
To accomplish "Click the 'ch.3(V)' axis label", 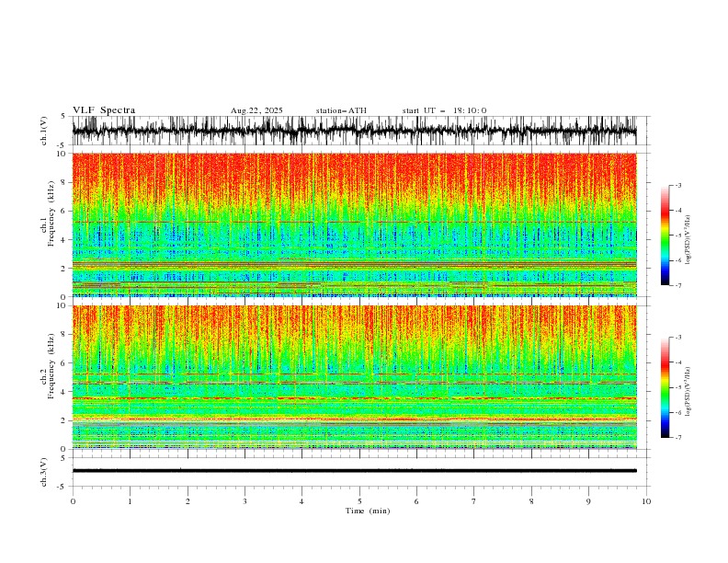I will click(44, 472).
